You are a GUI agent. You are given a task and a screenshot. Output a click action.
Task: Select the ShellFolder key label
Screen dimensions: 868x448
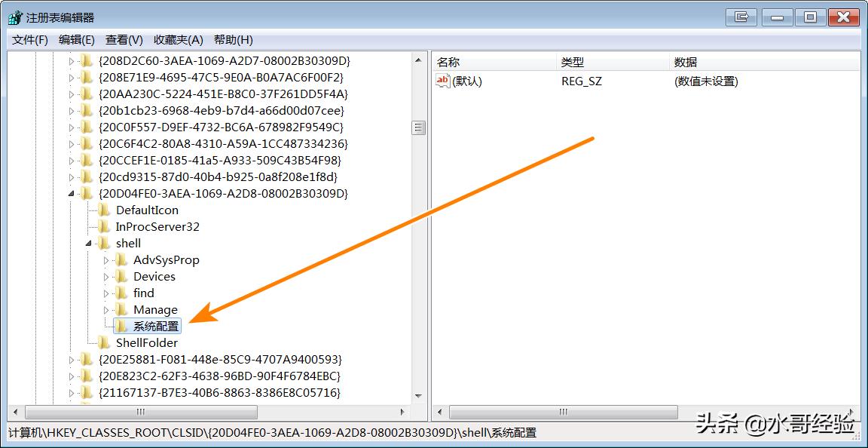pyautogui.click(x=147, y=343)
